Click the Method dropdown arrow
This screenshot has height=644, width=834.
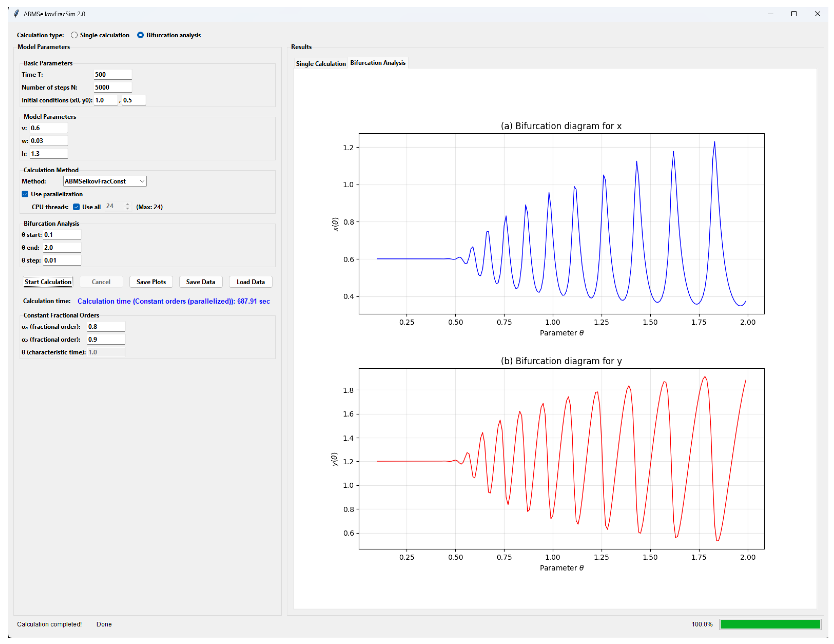pyautogui.click(x=142, y=181)
